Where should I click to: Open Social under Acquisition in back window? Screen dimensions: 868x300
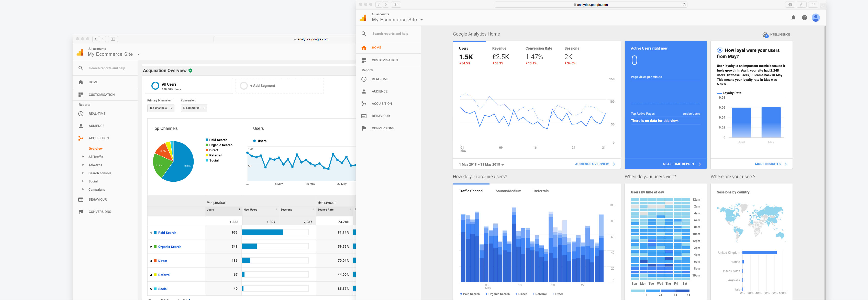click(x=93, y=181)
